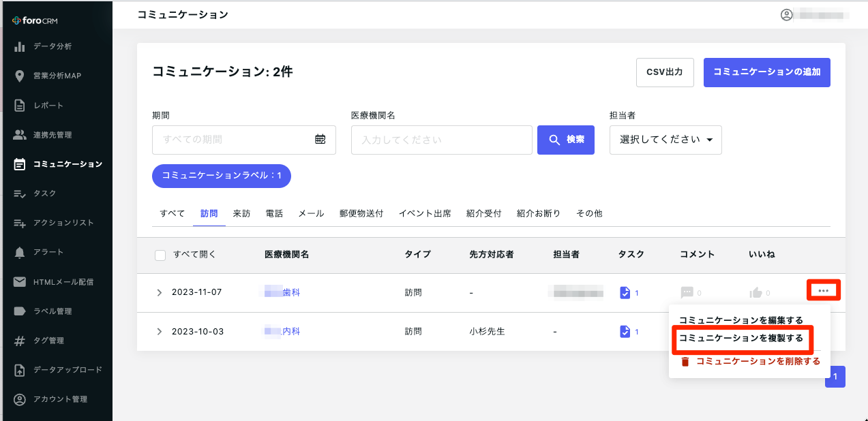Switch to the すべて tab
The image size is (868, 421).
(x=173, y=213)
